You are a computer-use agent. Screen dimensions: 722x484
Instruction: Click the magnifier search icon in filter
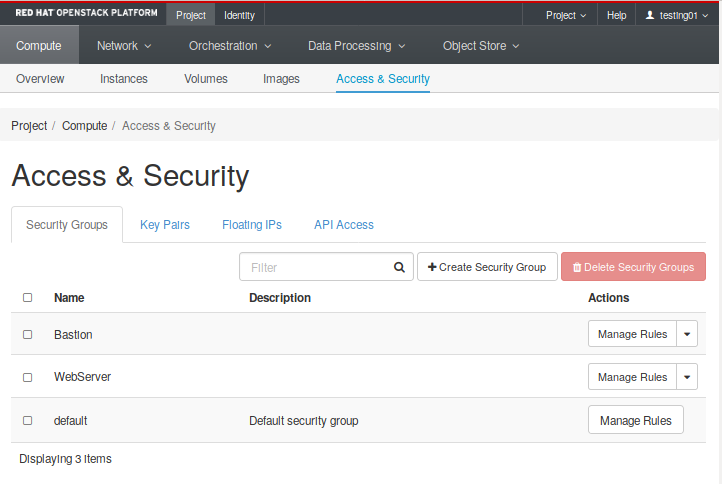click(399, 267)
